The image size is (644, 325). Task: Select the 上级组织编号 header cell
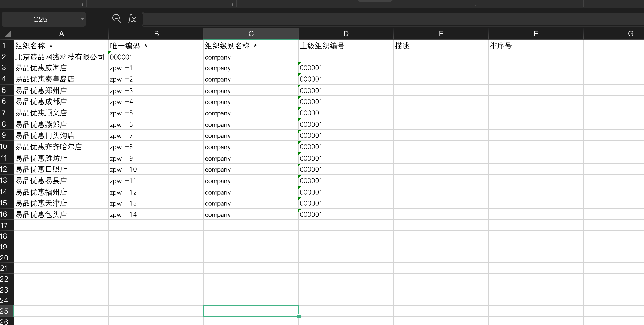(x=346, y=46)
